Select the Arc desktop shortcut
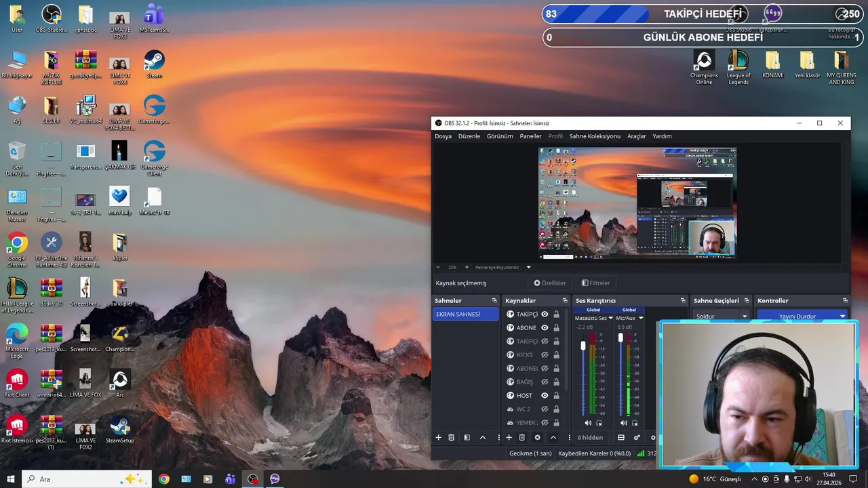The height and width of the screenshot is (488, 868). pyautogui.click(x=120, y=383)
